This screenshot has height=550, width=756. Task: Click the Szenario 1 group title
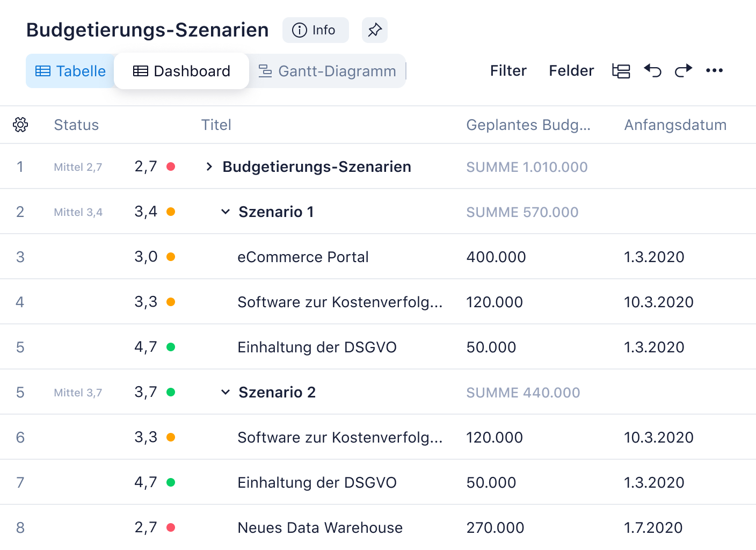[276, 212]
